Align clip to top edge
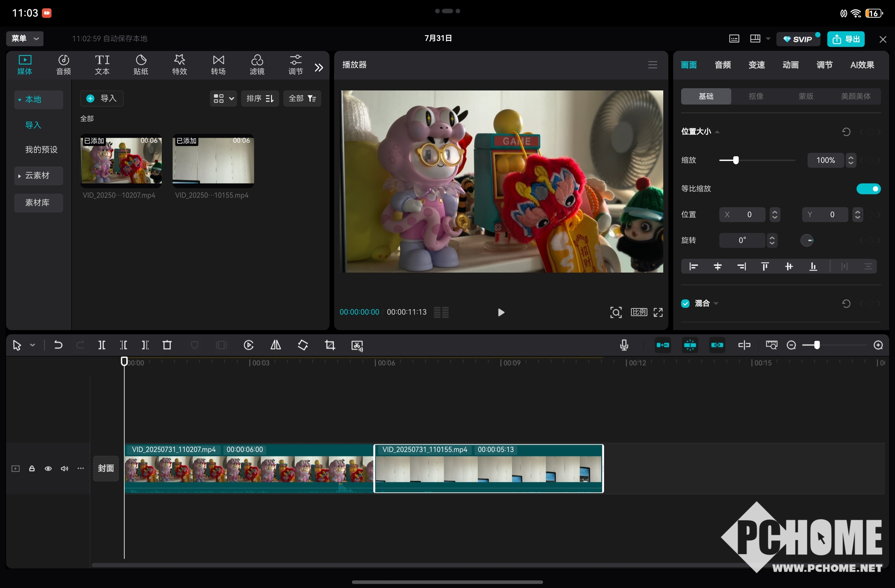The height and width of the screenshot is (588, 895). 765,267
